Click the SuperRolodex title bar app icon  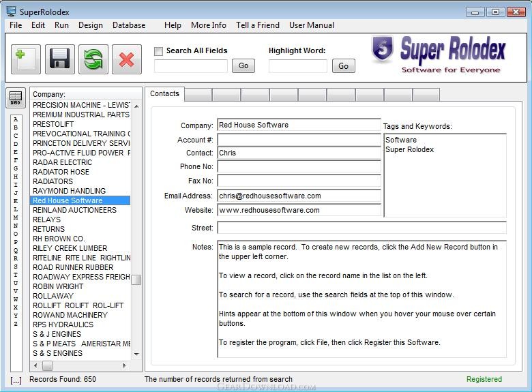pos(11,12)
